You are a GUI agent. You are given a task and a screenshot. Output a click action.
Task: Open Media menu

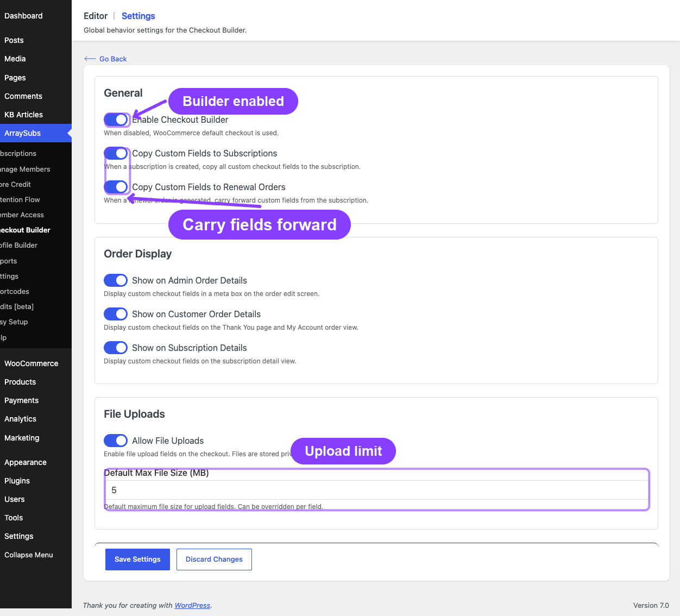click(36, 59)
